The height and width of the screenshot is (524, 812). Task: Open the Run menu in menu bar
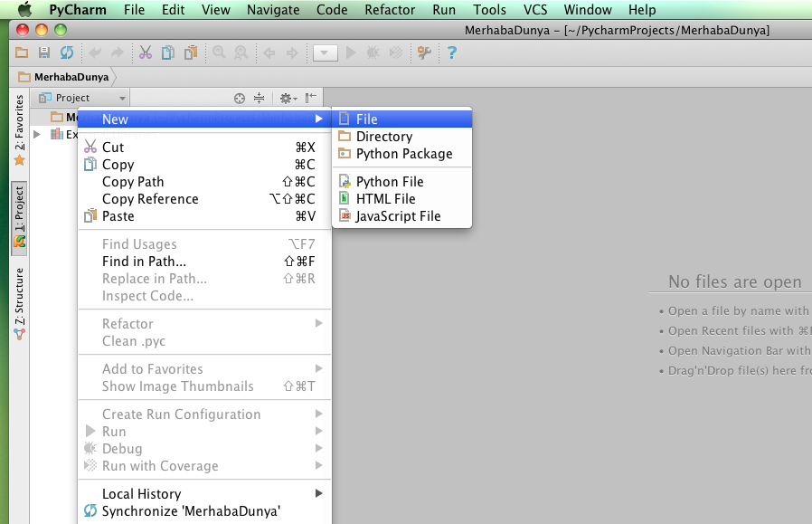click(444, 9)
